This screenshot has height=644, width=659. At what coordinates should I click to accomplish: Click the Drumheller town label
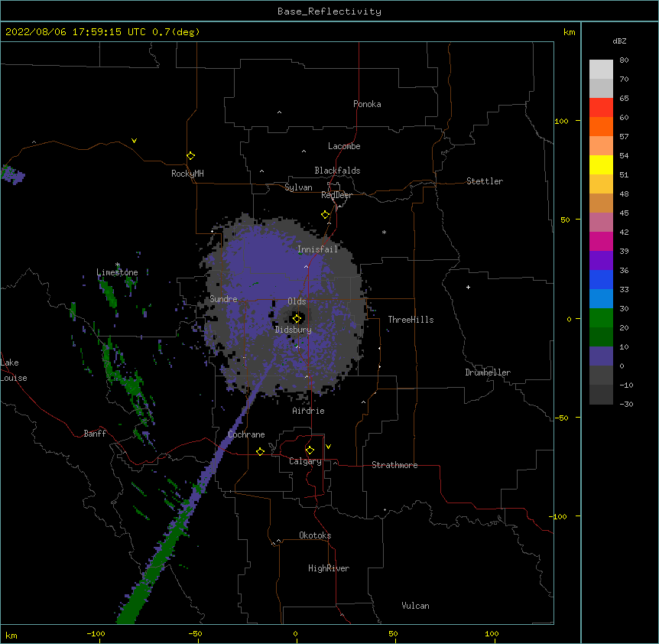(x=488, y=372)
